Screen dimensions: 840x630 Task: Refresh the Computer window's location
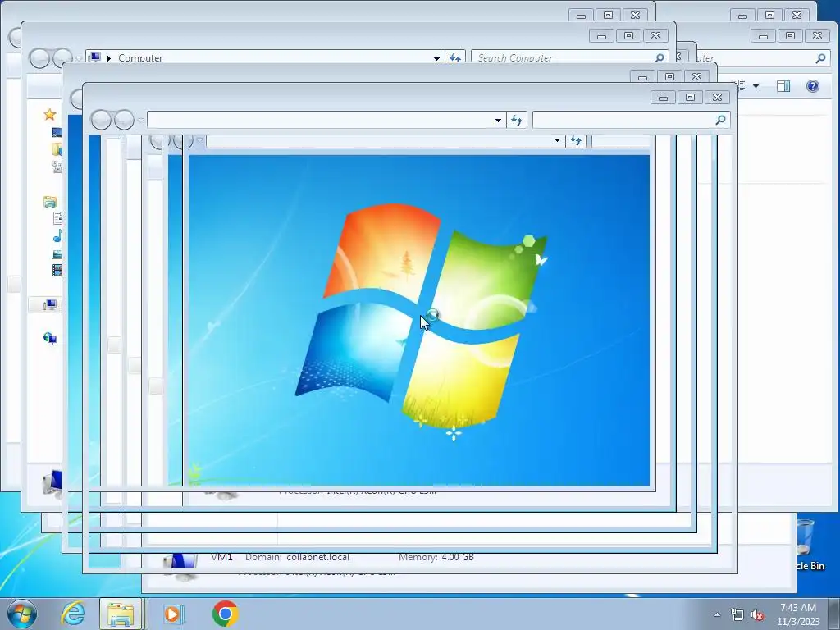(x=454, y=57)
